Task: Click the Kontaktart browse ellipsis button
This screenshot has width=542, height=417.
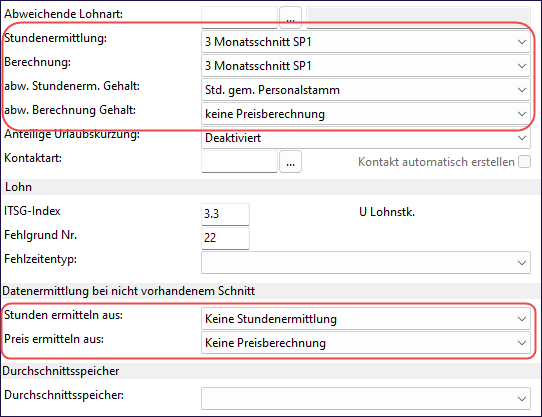Action: [290, 161]
